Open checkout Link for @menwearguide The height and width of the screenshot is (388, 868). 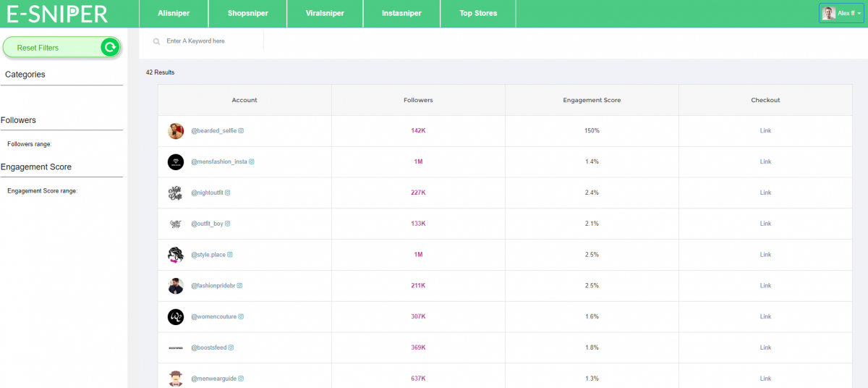pyautogui.click(x=765, y=379)
